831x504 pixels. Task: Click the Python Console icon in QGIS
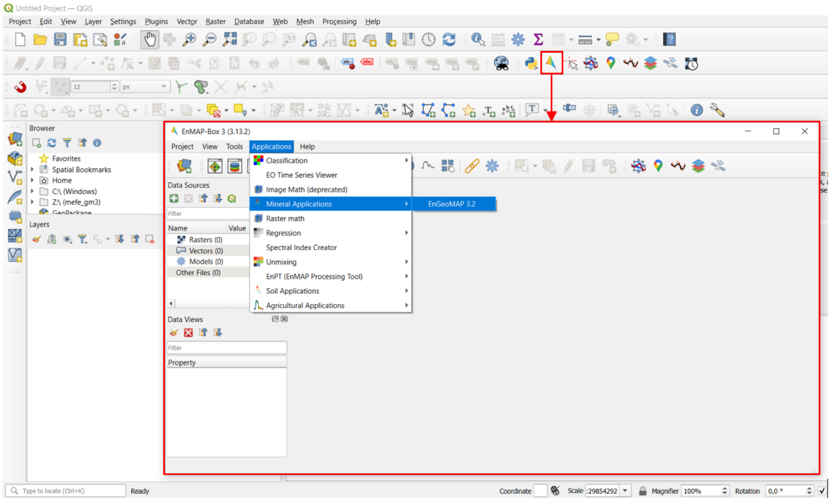[x=531, y=63]
